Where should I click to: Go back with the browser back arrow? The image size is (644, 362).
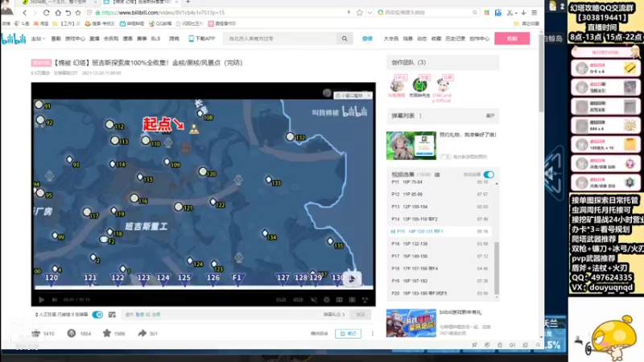click(x=25, y=13)
